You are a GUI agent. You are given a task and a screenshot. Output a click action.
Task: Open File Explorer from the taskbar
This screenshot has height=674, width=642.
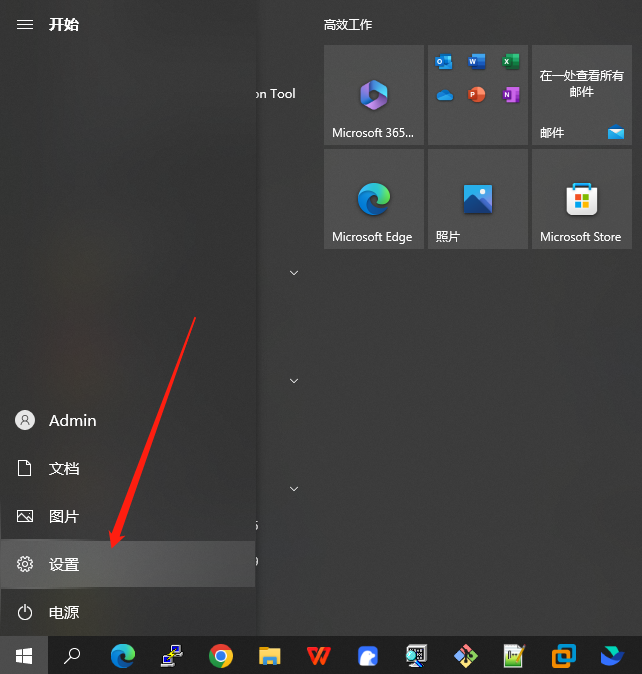coord(270,656)
